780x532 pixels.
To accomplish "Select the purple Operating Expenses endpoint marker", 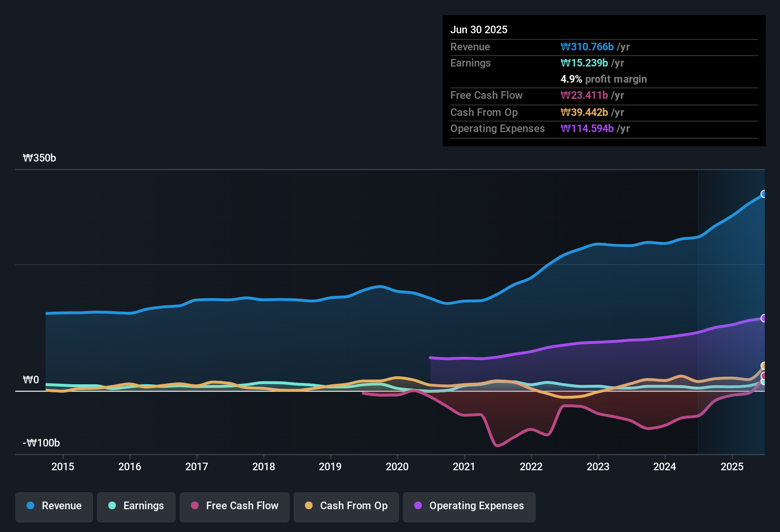I will click(x=763, y=318).
